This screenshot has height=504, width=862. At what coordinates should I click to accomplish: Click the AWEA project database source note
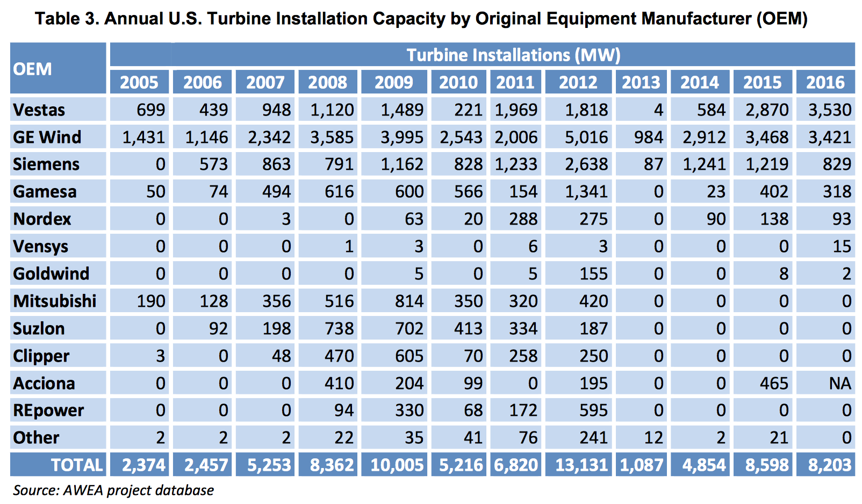pos(113,490)
